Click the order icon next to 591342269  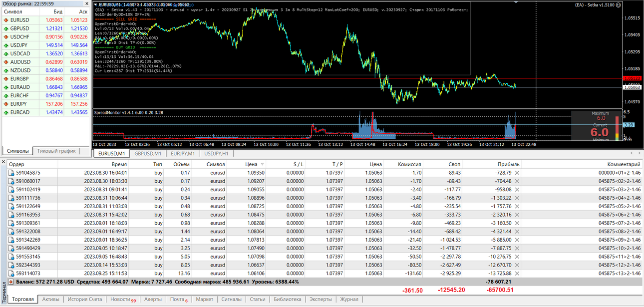coord(11,240)
